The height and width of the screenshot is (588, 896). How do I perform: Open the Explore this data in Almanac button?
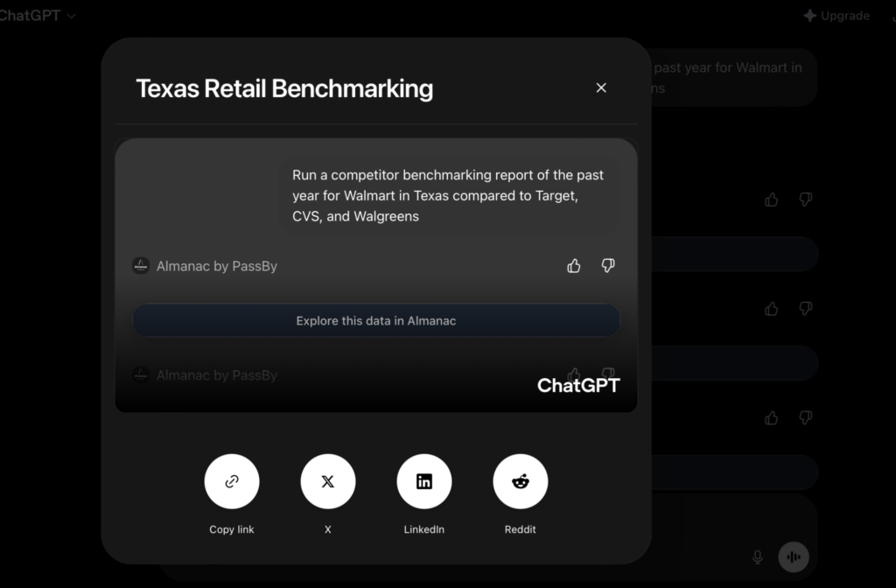(x=376, y=320)
